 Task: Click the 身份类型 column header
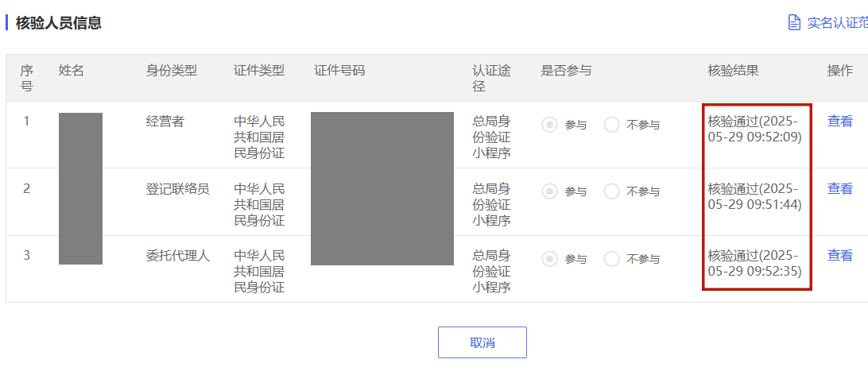pos(171,71)
